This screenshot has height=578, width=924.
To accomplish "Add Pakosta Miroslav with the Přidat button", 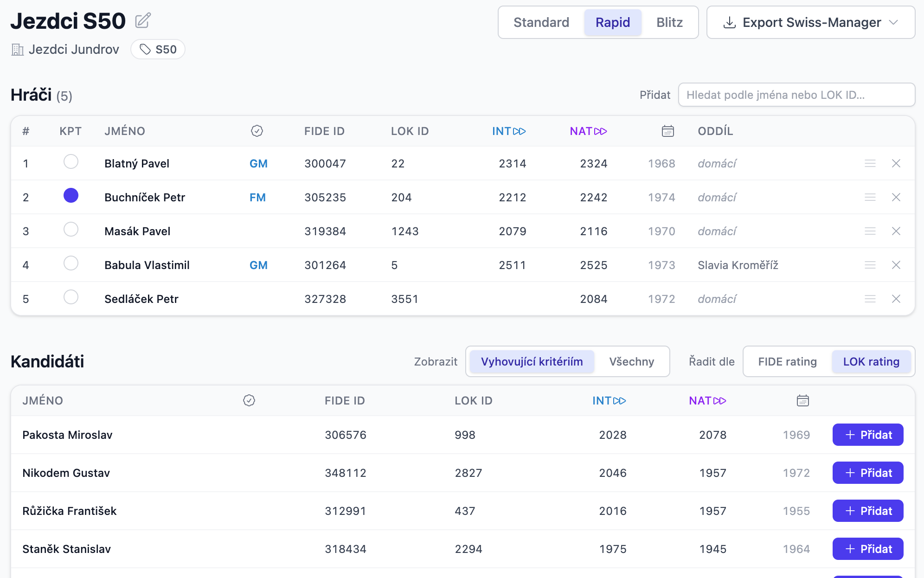I will (868, 435).
